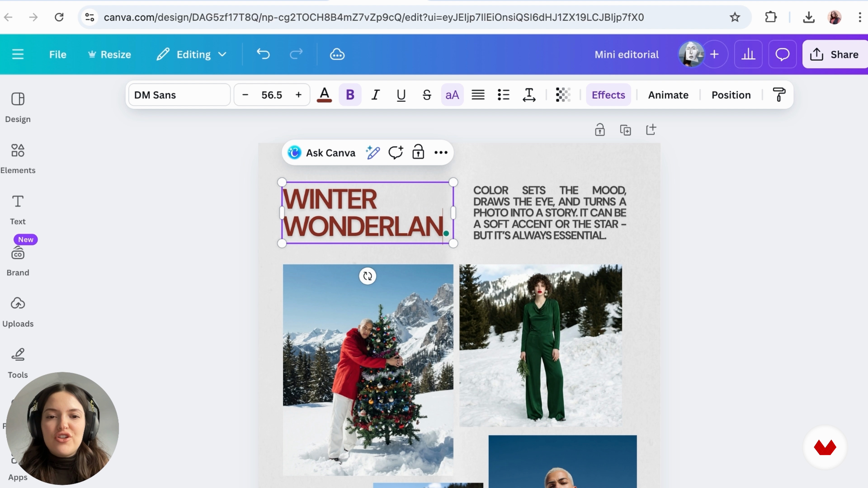This screenshot has width=868, height=488.
Task: Click the Ask Canva button
Action: pos(321,153)
